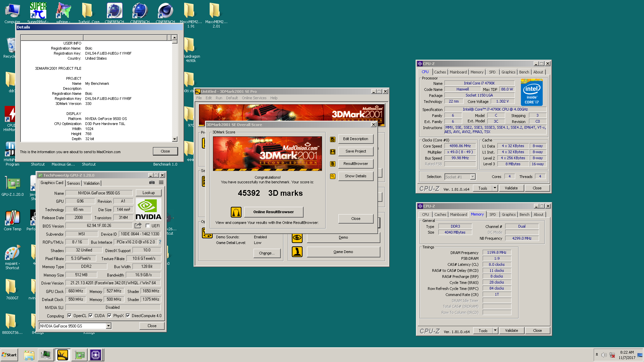Click Lookup button in GPU-Z
644x362 pixels.
tap(149, 193)
